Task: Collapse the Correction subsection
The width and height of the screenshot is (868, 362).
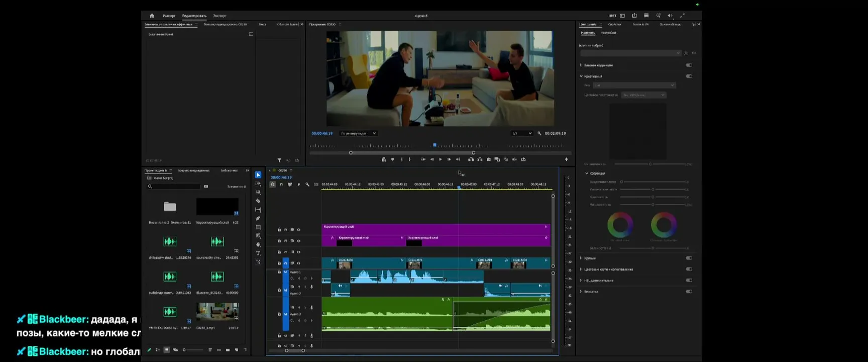Action: tap(587, 173)
